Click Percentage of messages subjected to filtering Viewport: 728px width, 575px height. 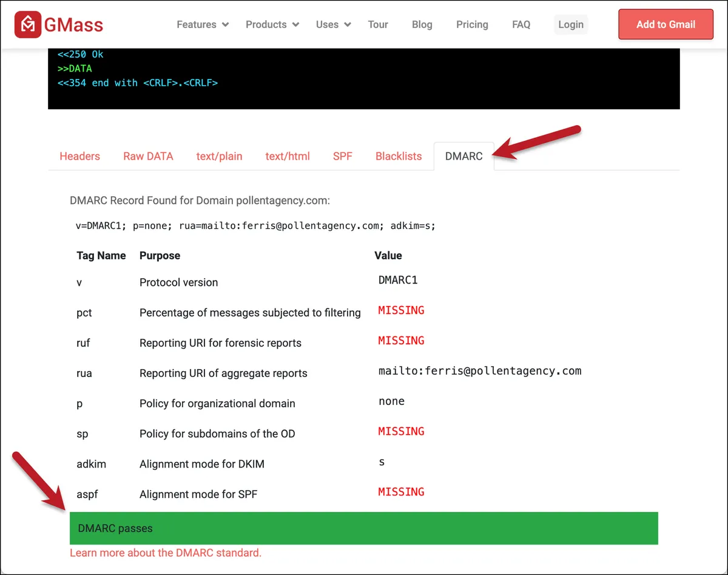click(x=250, y=313)
